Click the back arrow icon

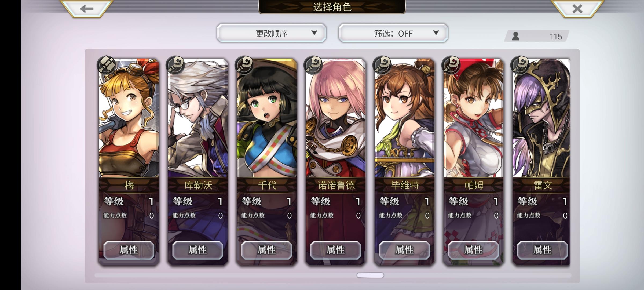coord(86,9)
